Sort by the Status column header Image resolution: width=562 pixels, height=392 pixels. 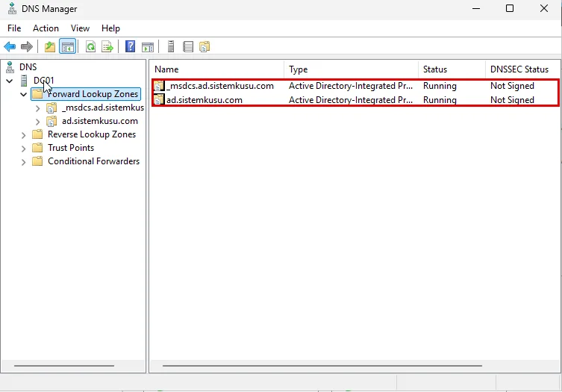(452, 69)
